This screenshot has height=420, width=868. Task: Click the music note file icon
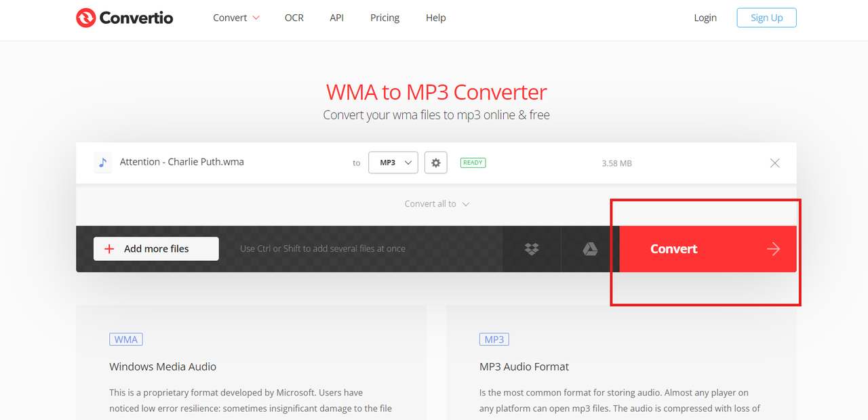click(x=102, y=163)
